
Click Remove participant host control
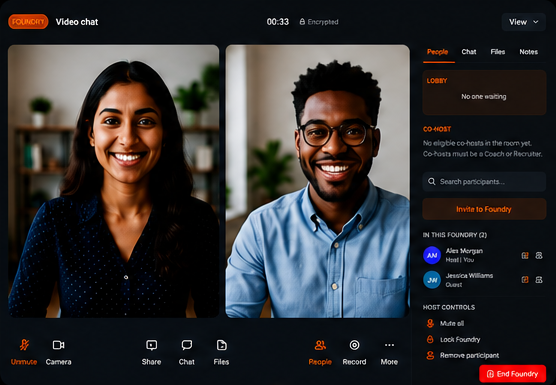click(462, 355)
